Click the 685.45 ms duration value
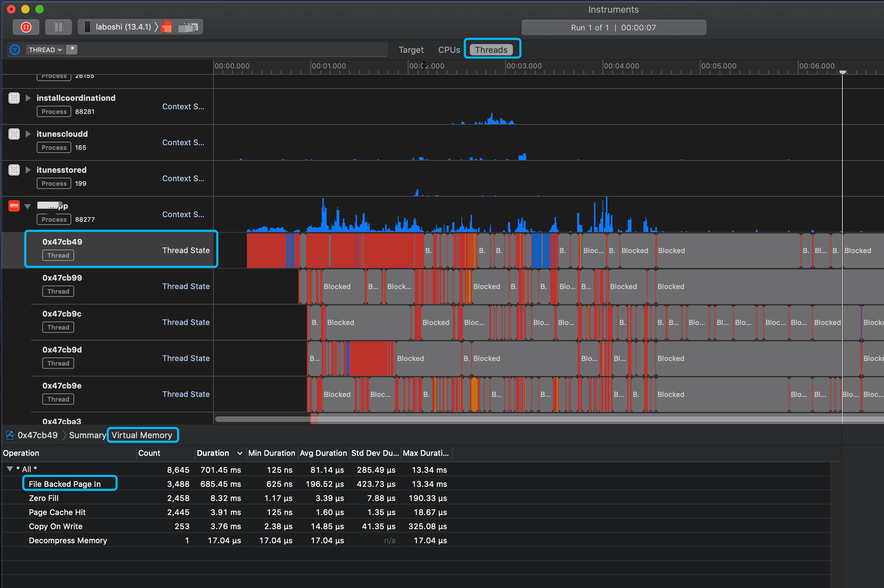 click(x=220, y=484)
